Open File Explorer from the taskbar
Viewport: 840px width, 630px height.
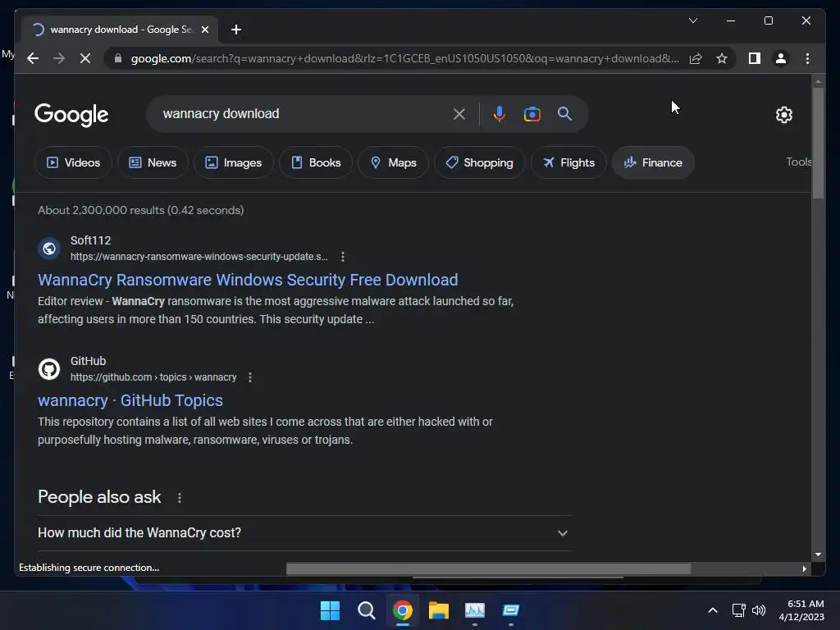pyautogui.click(x=439, y=610)
